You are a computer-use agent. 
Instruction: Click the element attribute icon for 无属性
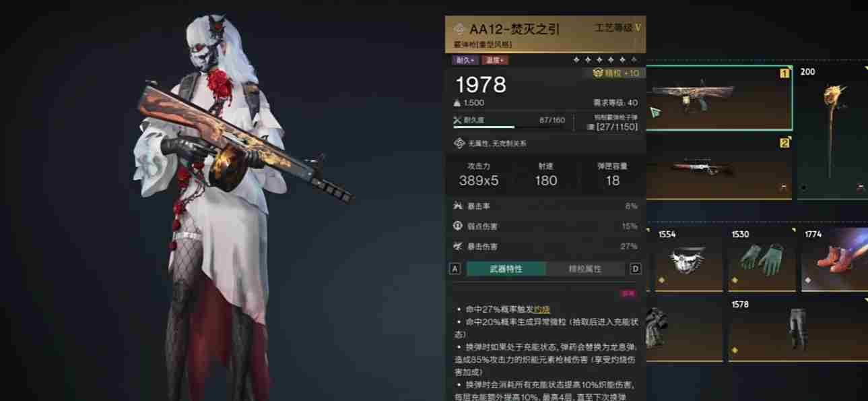click(x=459, y=143)
